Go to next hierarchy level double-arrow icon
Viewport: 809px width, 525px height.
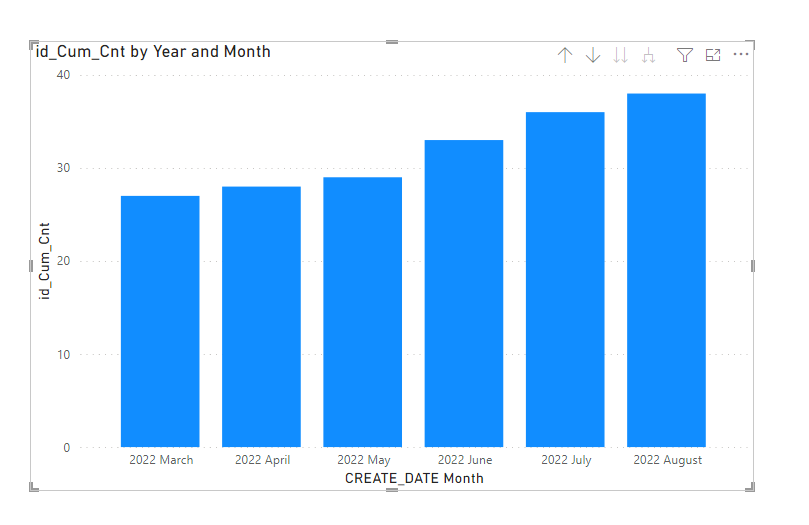621,55
